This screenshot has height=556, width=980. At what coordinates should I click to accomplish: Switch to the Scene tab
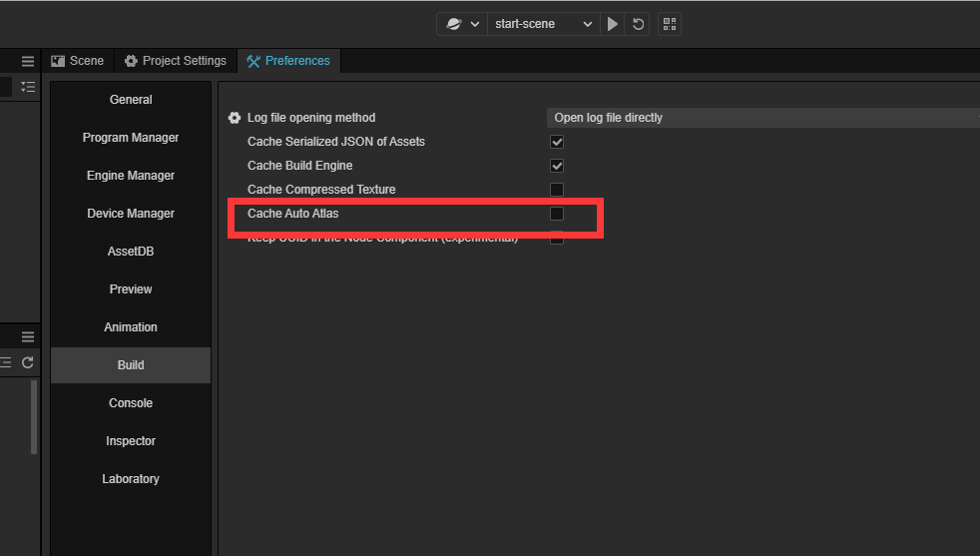pyautogui.click(x=78, y=61)
